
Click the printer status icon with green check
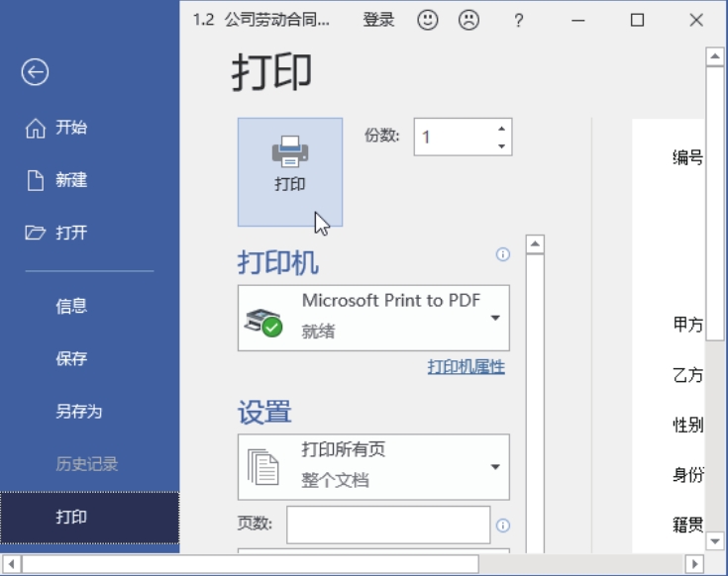click(x=263, y=323)
